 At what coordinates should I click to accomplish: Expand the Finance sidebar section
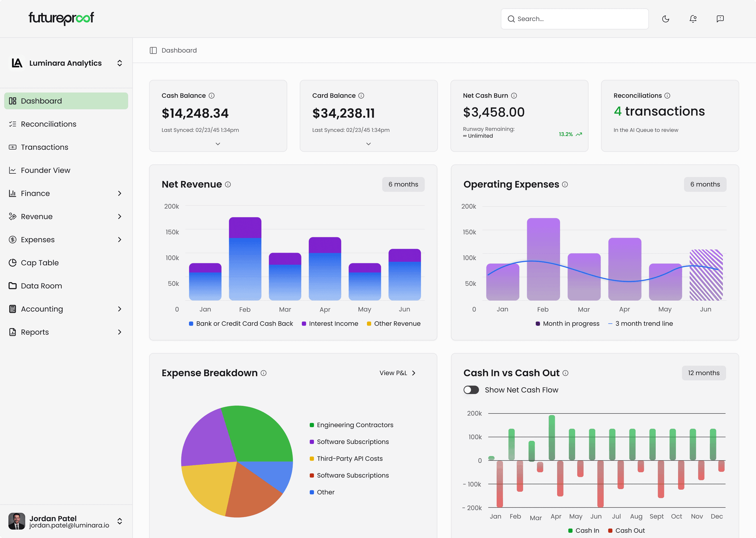120,193
